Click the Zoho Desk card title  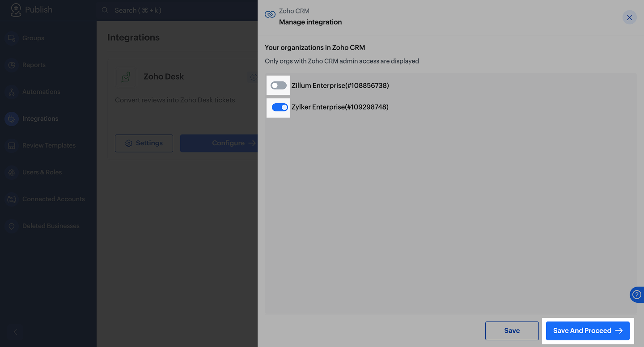click(x=164, y=77)
